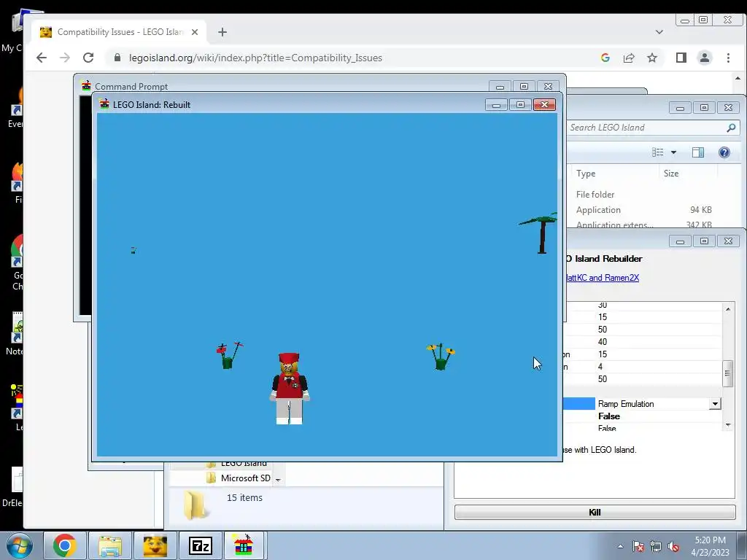Screen dimensions: 747x560
Task: Share this page via share icon
Action: tap(629, 58)
